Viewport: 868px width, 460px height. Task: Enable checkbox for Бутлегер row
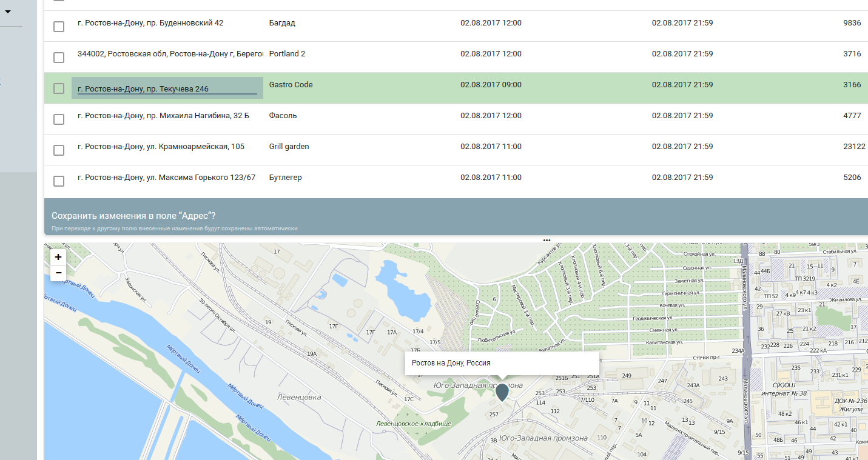59,181
